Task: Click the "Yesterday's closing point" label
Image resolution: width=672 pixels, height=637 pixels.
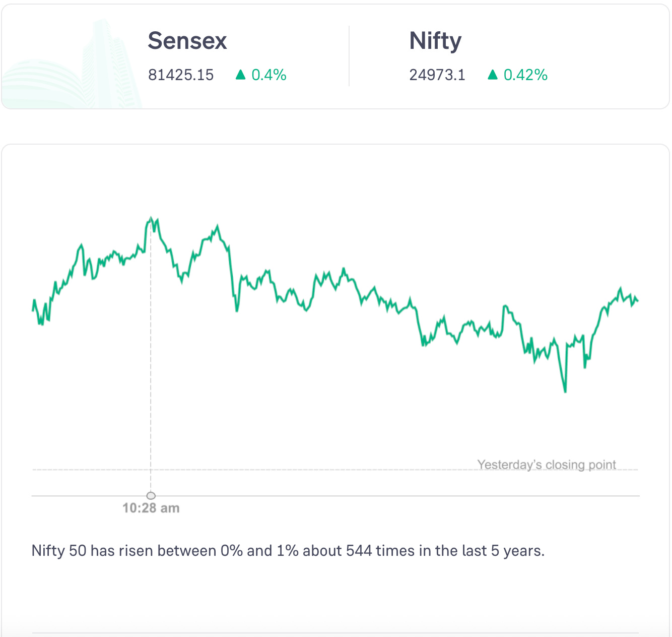Action: [x=547, y=464]
